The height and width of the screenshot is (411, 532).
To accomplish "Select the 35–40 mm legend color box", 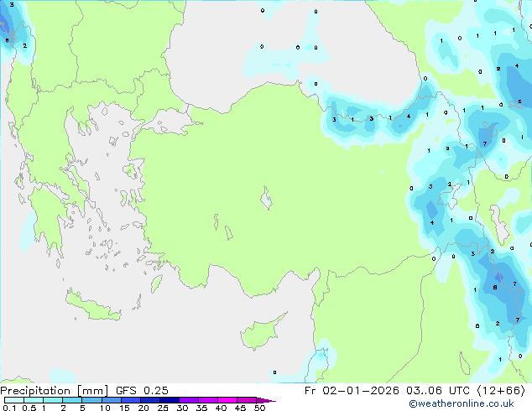I will point(208,400).
